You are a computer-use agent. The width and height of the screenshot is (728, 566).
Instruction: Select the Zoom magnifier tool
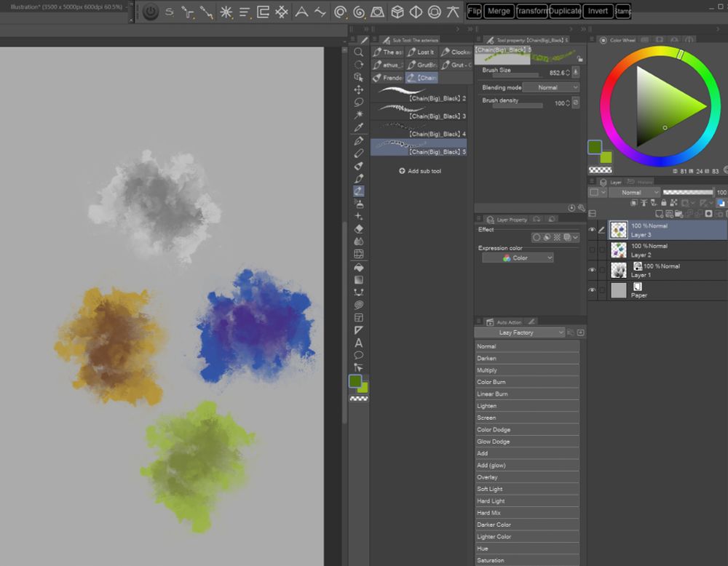click(x=358, y=52)
